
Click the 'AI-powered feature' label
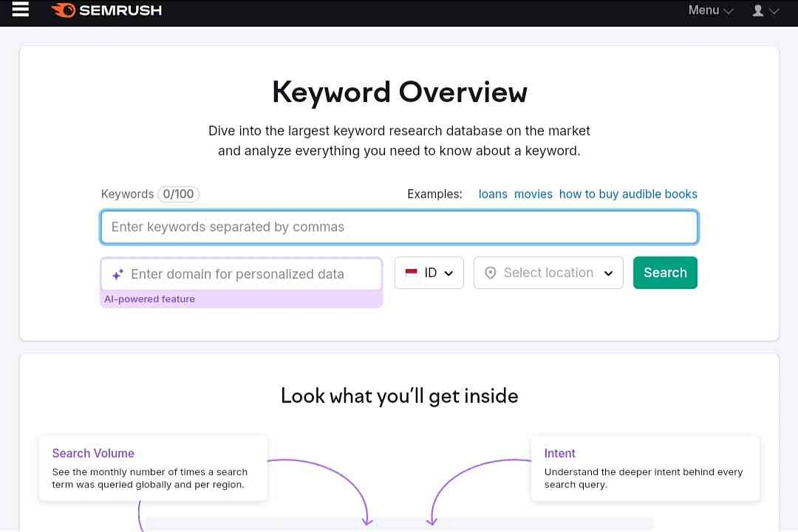pyautogui.click(x=149, y=299)
